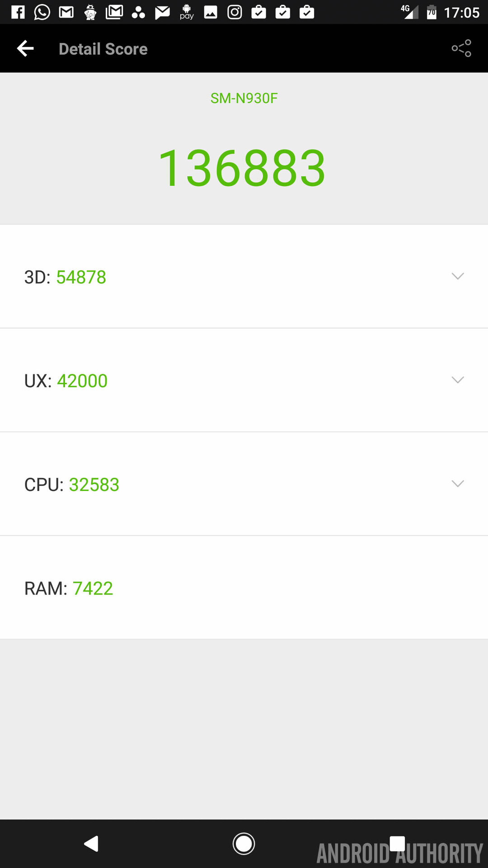Tap the battery status icon

[432, 12]
